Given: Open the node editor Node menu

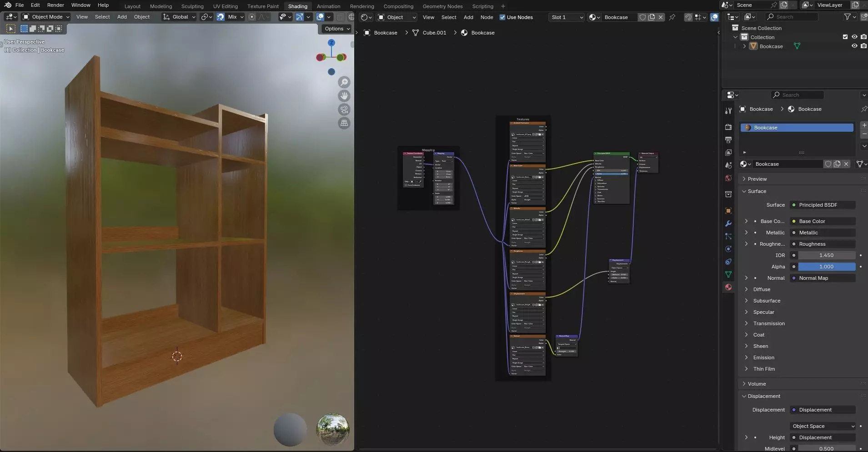Looking at the screenshot, I should (487, 17).
